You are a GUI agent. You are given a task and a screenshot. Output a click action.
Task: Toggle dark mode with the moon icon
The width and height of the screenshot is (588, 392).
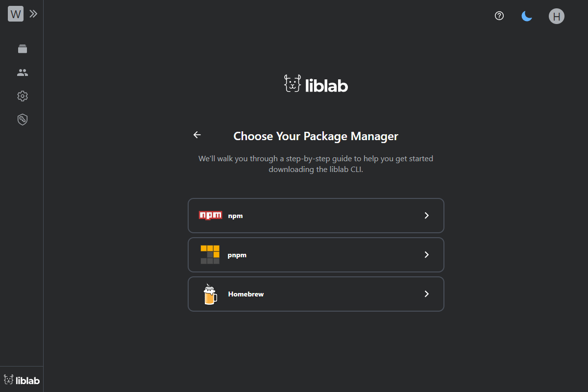(x=527, y=16)
